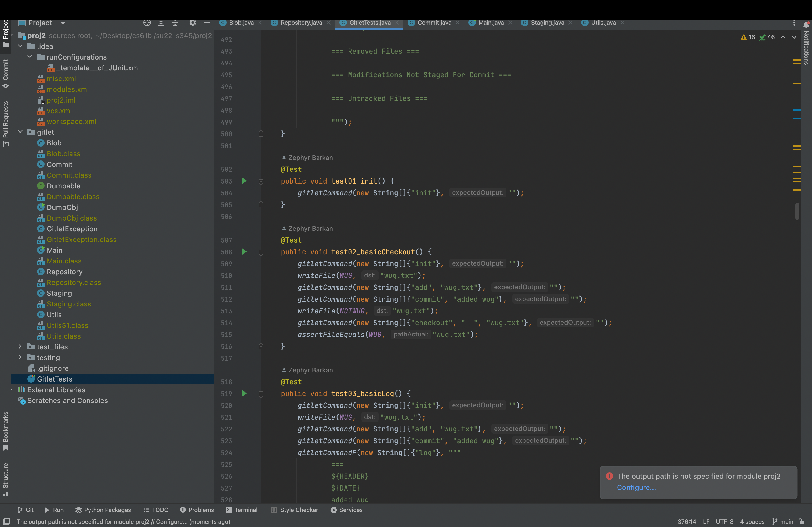The image size is (812, 527).
Task: Jump to the next highlighted error arrow
Action: pyautogui.click(x=794, y=37)
